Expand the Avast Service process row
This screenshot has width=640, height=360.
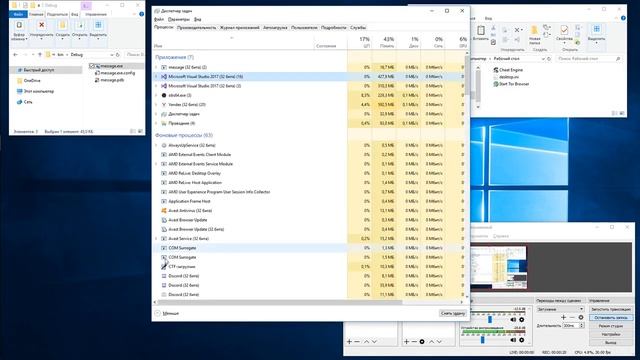pos(156,238)
